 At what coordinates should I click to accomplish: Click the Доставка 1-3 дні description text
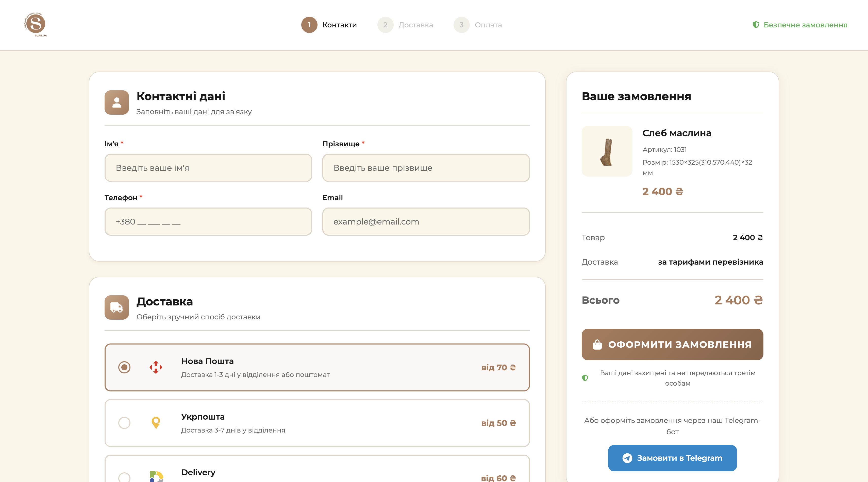pos(255,374)
